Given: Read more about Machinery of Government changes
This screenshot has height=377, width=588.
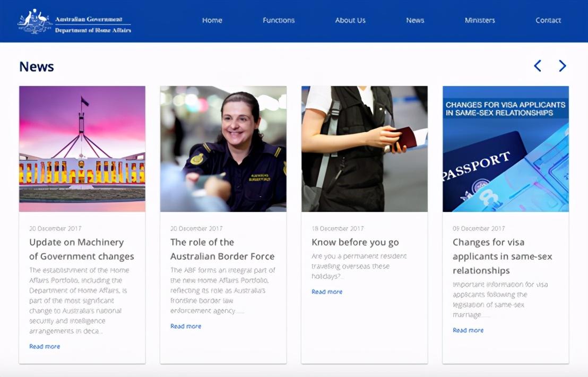Looking at the screenshot, I should pos(45,346).
